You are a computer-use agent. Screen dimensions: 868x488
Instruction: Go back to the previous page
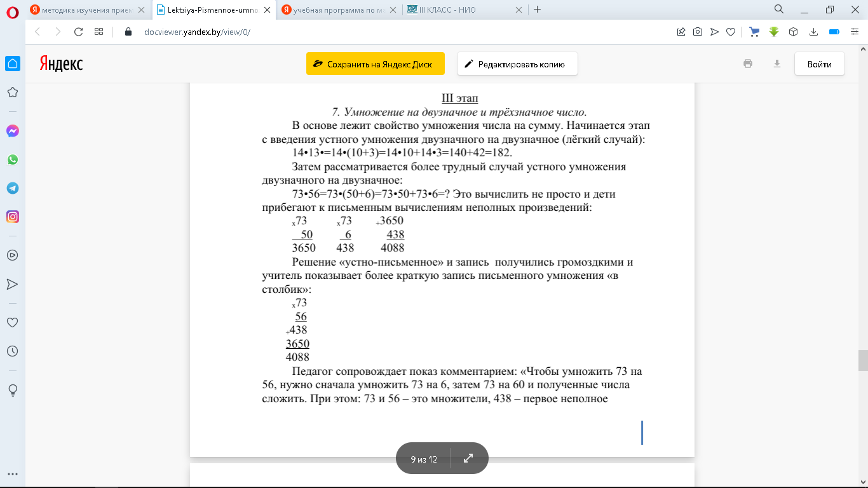click(x=37, y=32)
